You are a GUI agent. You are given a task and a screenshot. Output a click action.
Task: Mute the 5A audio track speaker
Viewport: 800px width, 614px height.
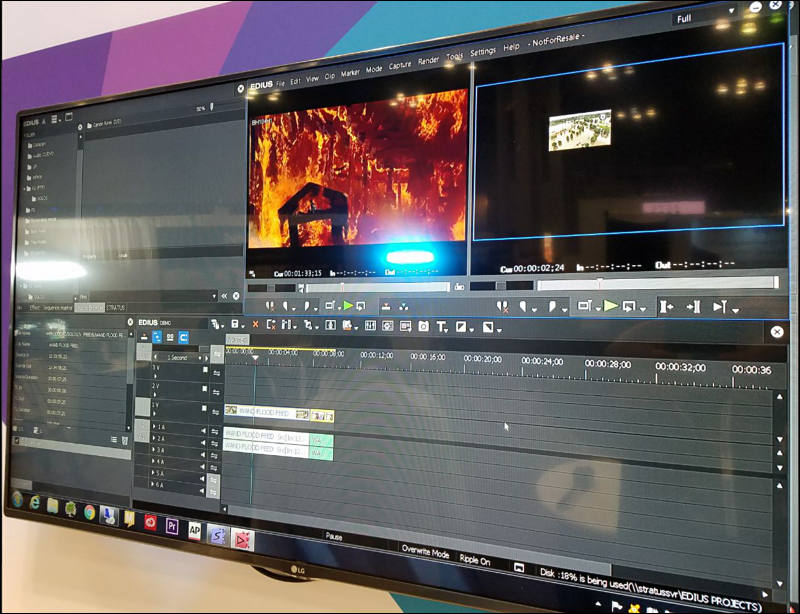(x=203, y=479)
